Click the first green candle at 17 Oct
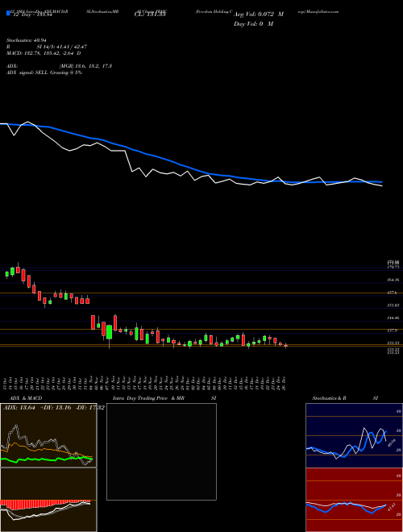The height and width of the screenshot is (532, 403). (6, 275)
